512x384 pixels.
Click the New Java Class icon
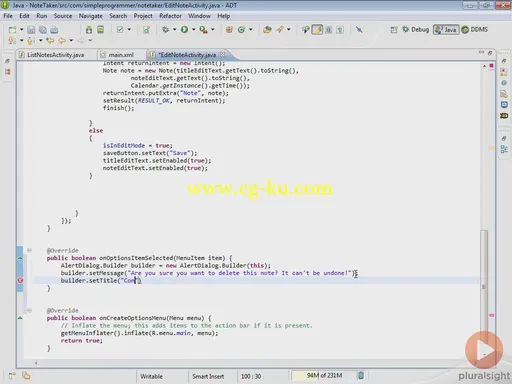coord(241,30)
